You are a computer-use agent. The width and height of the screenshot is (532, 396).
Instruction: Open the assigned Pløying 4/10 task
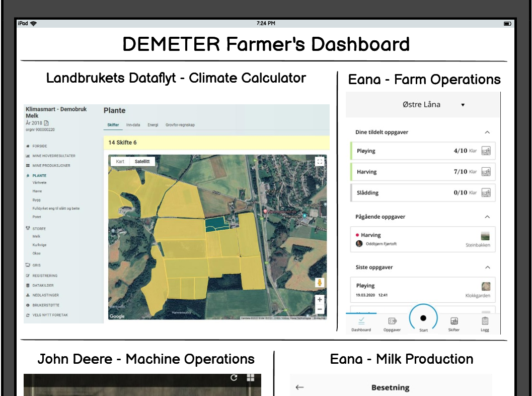423,151
